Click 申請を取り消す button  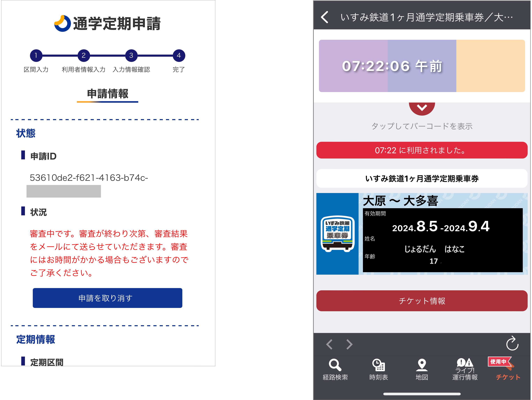point(108,298)
